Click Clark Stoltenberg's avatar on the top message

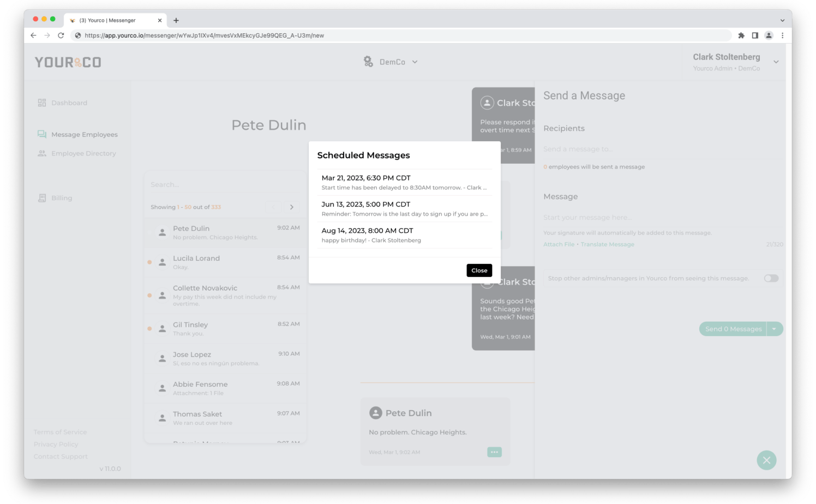tap(487, 103)
